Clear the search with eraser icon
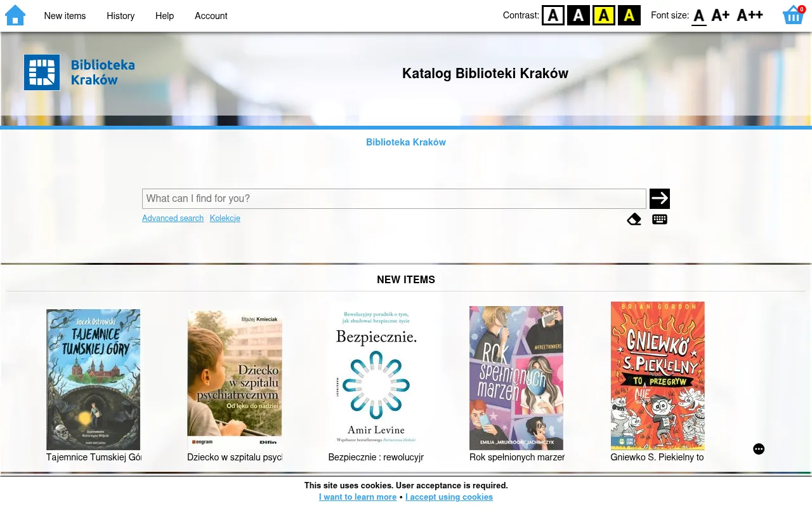The image size is (812, 508). click(634, 220)
